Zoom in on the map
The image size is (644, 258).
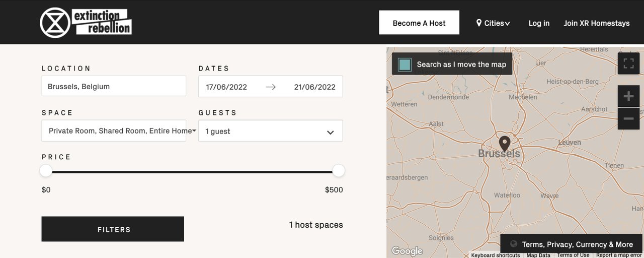628,96
